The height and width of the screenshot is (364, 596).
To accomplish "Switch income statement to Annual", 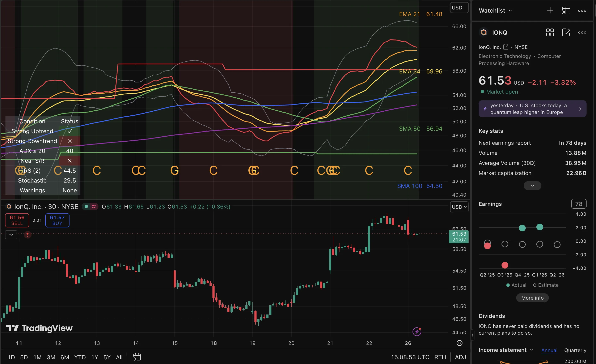I will [x=549, y=350].
